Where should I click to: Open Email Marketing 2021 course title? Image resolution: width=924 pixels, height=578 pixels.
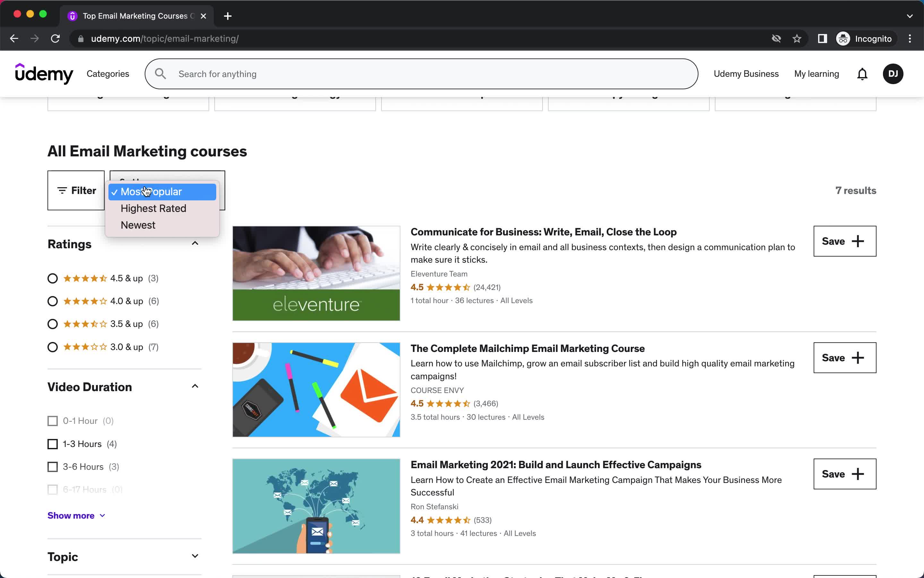(556, 465)
